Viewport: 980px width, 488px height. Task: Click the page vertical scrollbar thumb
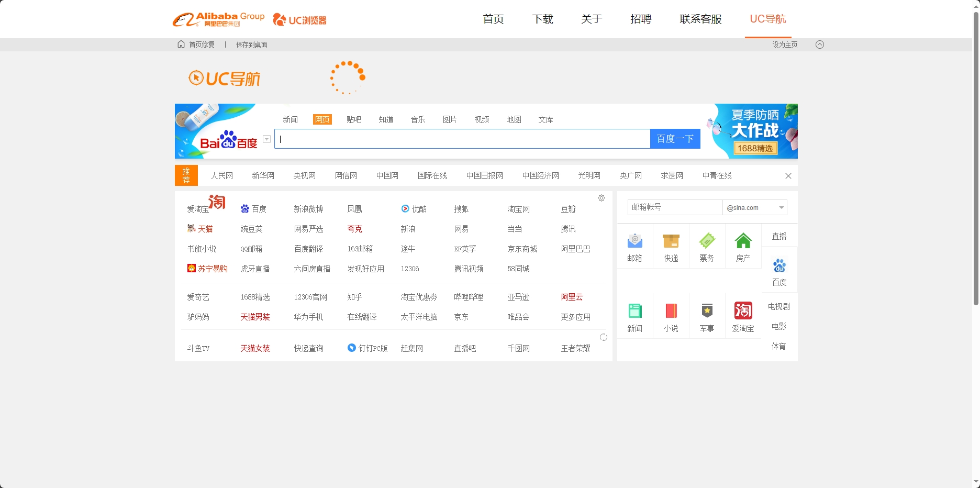point(976,158)
